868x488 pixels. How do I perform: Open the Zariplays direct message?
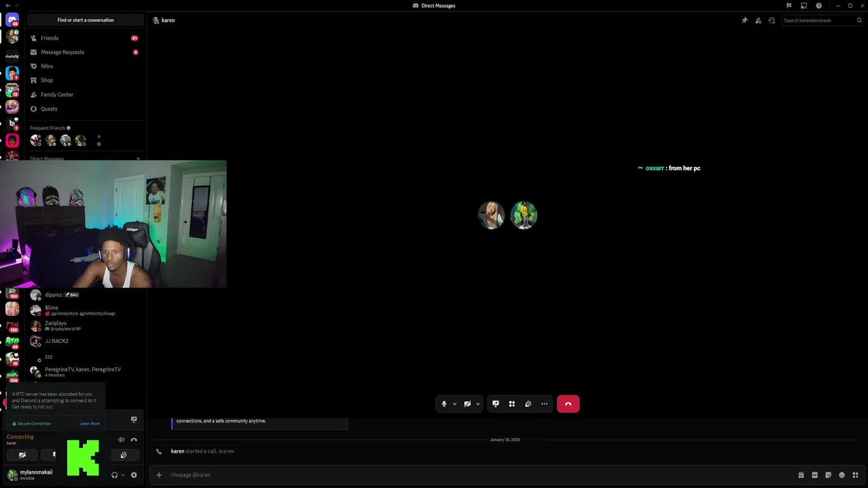pos(85,326)
